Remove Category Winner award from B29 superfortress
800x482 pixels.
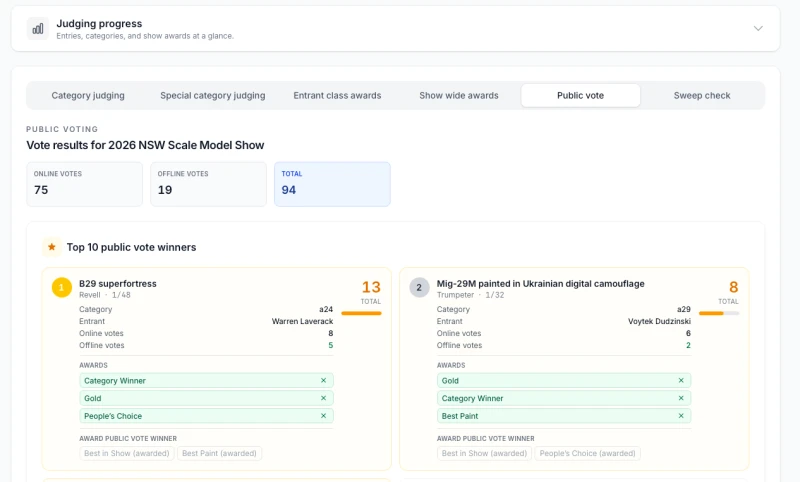[323, 380]
